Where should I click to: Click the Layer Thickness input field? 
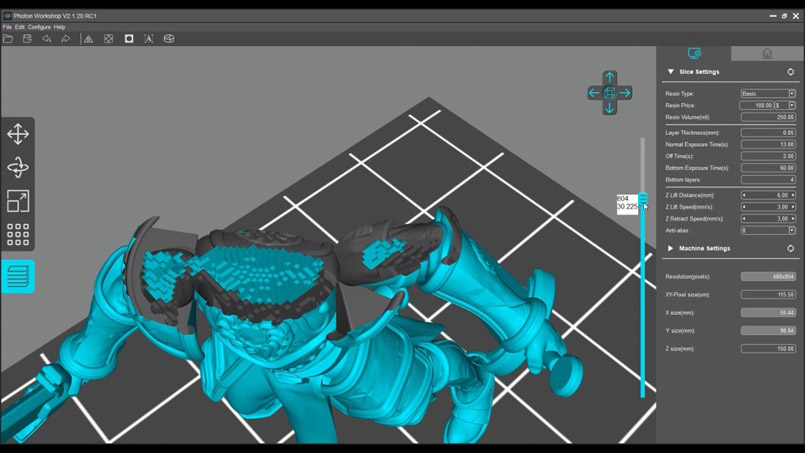(768, 133)
